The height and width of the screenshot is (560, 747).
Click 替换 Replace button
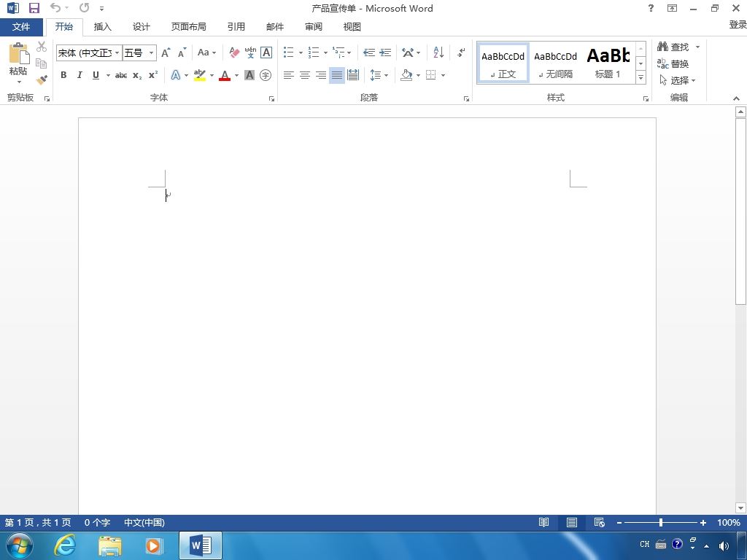673,64
